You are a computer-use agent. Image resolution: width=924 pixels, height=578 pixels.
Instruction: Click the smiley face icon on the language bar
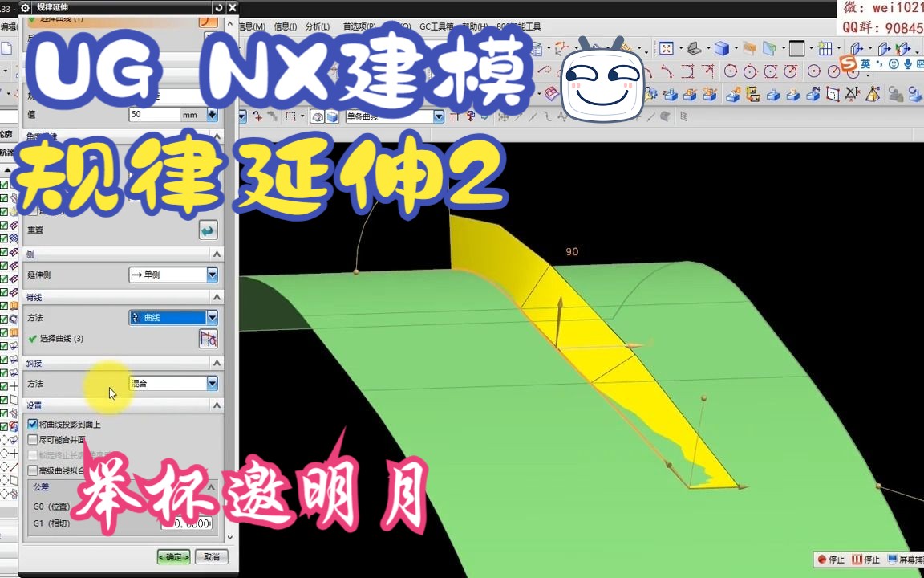pos(894,64)
